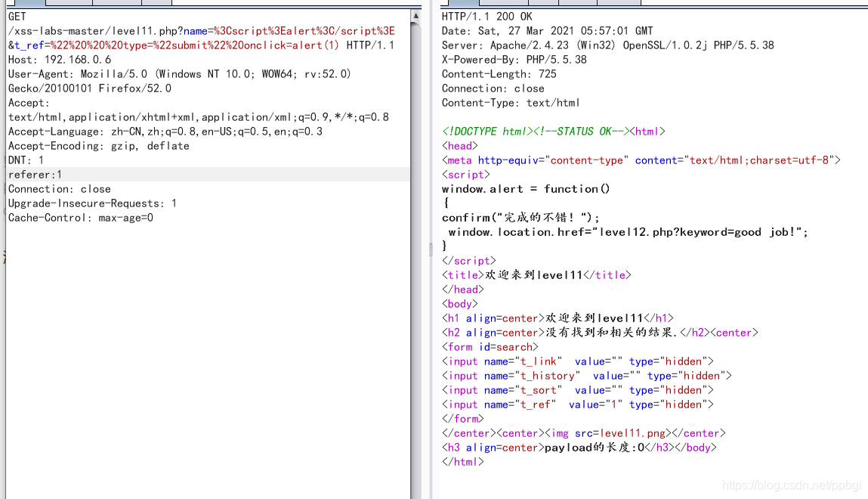The height and width of the screenshot is (499, 868).
Task: Click the Accept-Language header line
Action: (165, 132)
